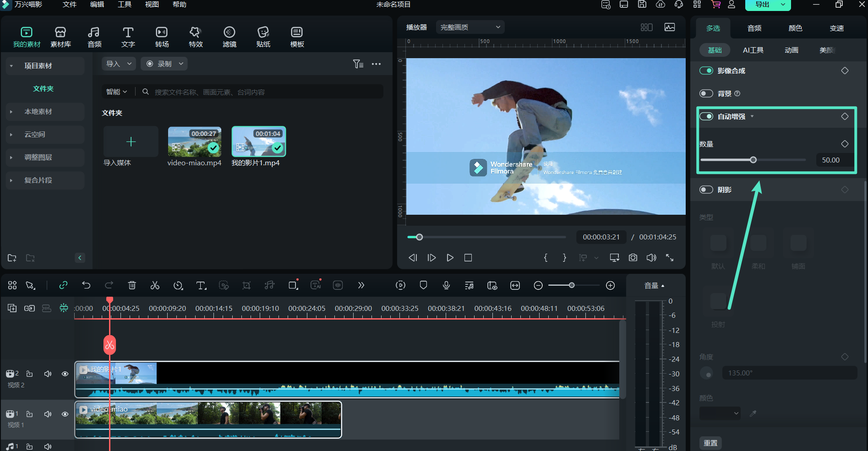Click the scope image icon above preview
This screenshot has width=868, height=451.
[670, 27]
